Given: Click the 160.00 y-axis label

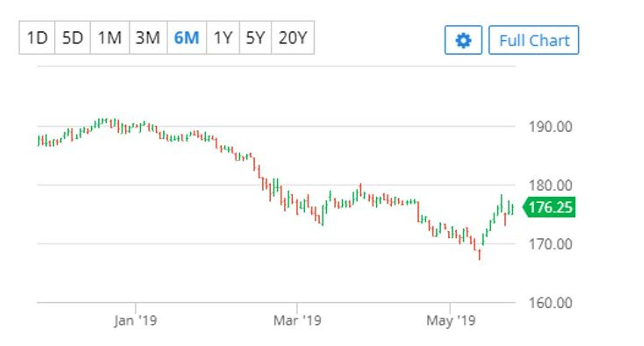Looking at the screenshot, I should [550, 303].
